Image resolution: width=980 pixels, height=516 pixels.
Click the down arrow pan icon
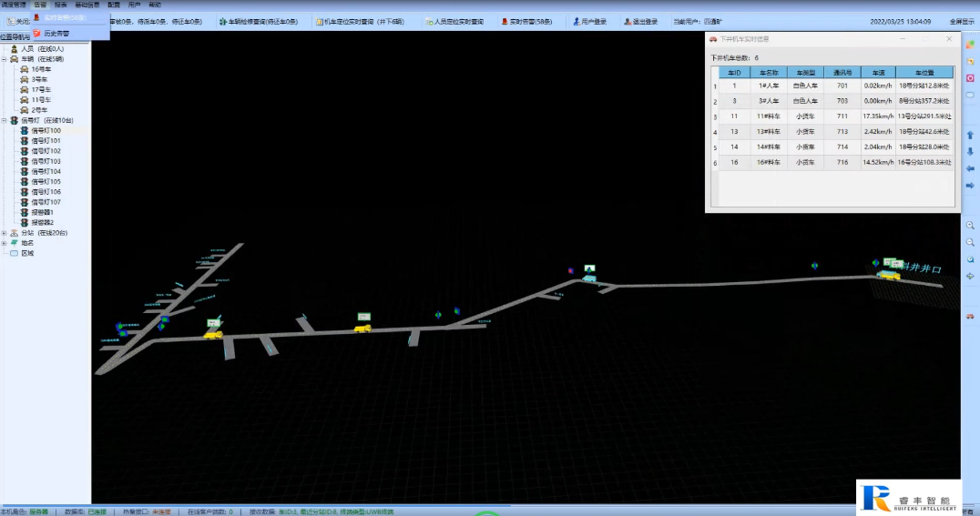pyautogui.click(x=970, y=151)
